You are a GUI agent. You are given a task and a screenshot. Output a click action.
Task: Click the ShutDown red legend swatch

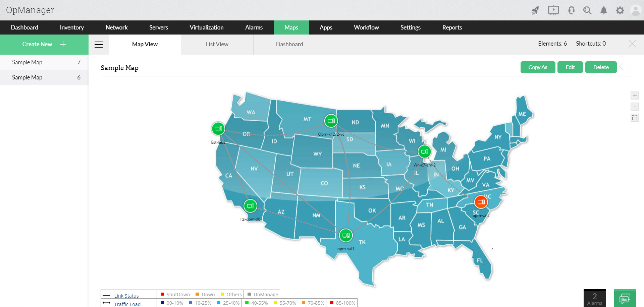[162, 294]
